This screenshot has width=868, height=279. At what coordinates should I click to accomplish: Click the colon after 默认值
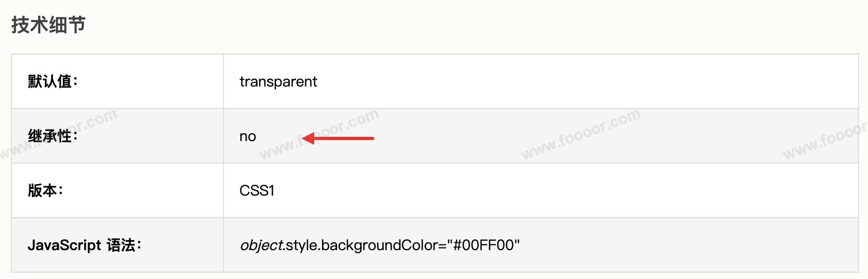(75, 83)
